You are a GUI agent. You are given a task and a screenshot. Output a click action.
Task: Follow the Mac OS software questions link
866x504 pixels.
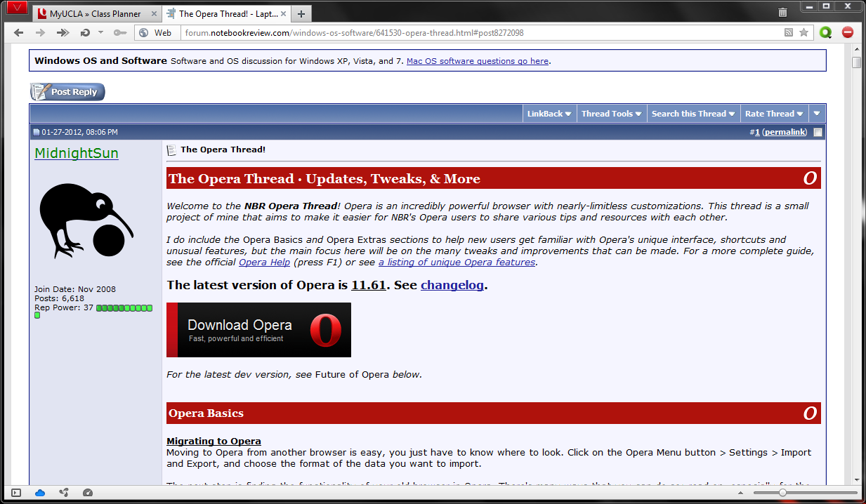(478, 61)
